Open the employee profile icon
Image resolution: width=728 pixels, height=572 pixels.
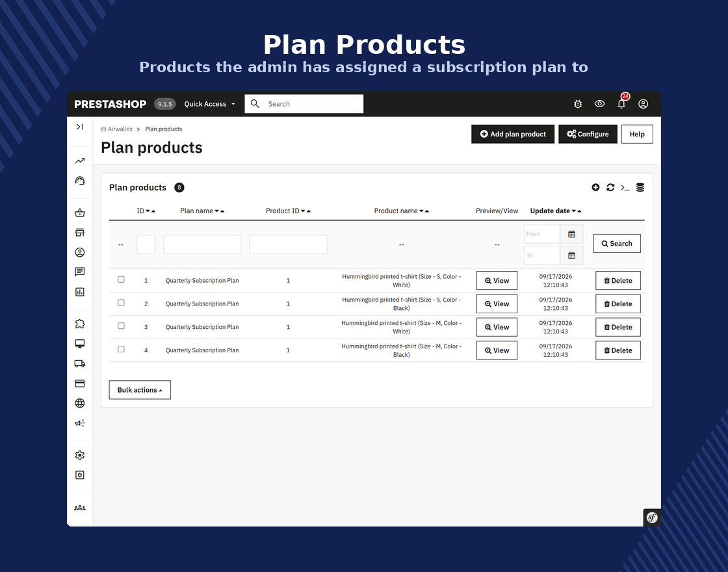point(643,104)
